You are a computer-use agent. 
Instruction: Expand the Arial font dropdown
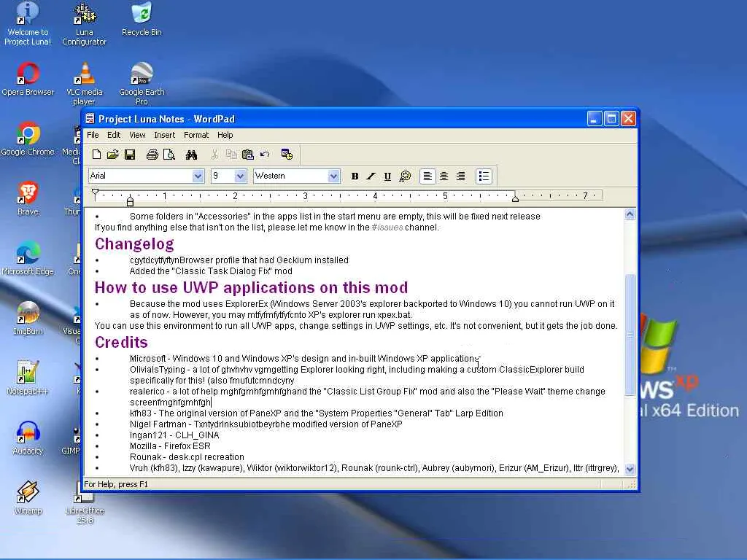pyautogui.click(x=198, y=176)
